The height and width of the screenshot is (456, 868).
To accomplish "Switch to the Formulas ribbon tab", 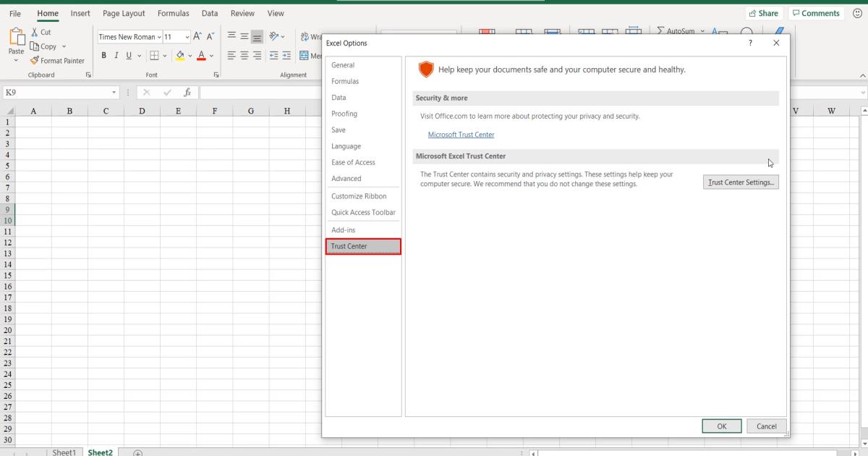I will click(173, 13).
